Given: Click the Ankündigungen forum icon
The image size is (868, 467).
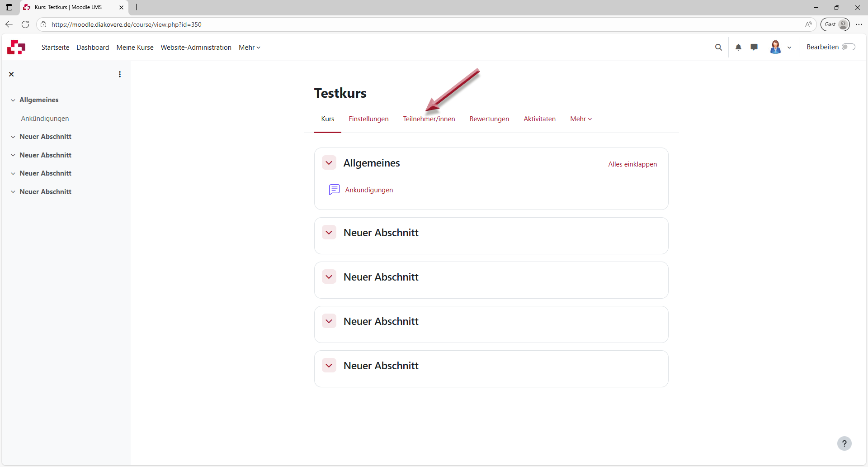Looking at the screenshot, I should point(334,190).
